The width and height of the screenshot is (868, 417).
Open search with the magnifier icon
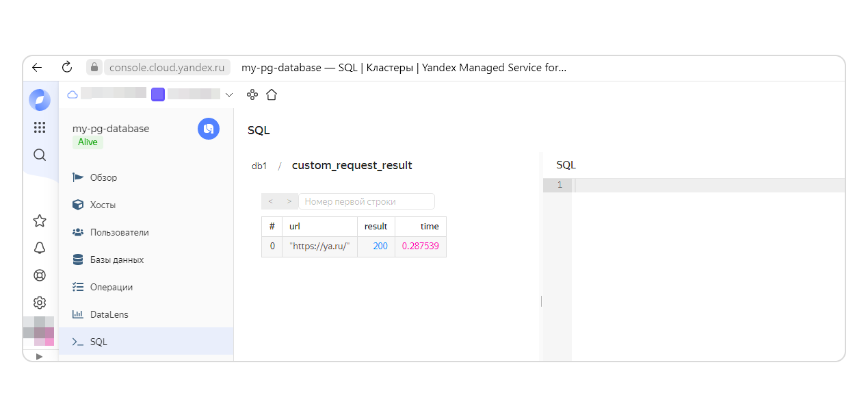40,155
